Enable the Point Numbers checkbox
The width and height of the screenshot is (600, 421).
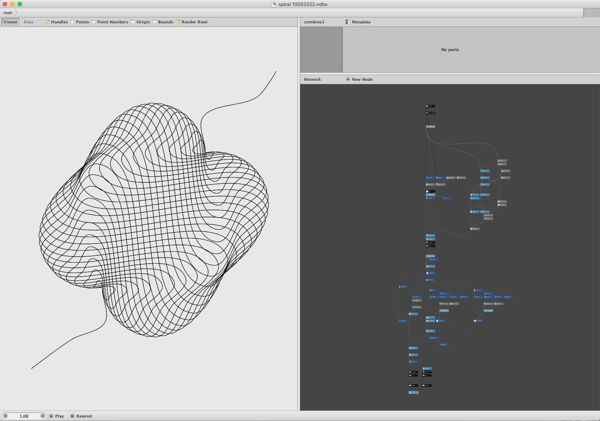pos(93,22)
